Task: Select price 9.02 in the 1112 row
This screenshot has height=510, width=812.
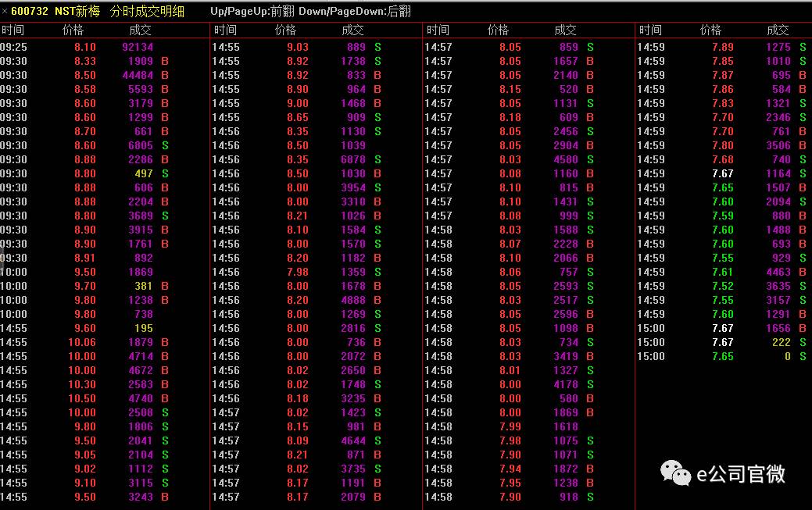Action: coord(85,469)
